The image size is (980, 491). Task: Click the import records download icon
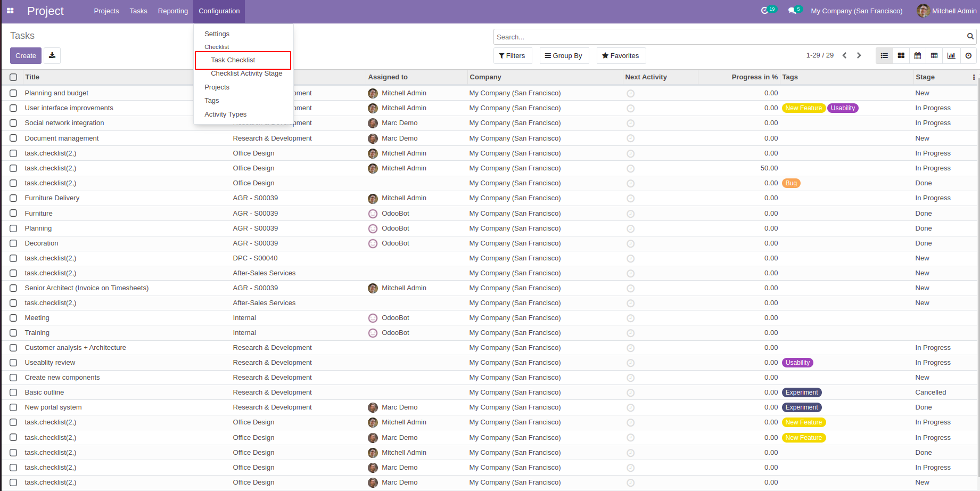pyautogui.click(x=52, y=55)
